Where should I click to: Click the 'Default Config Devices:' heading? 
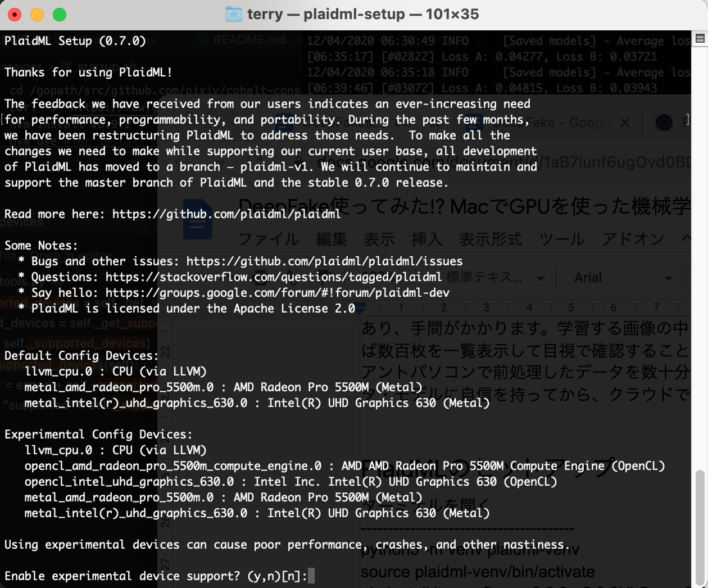click(82, 356)
